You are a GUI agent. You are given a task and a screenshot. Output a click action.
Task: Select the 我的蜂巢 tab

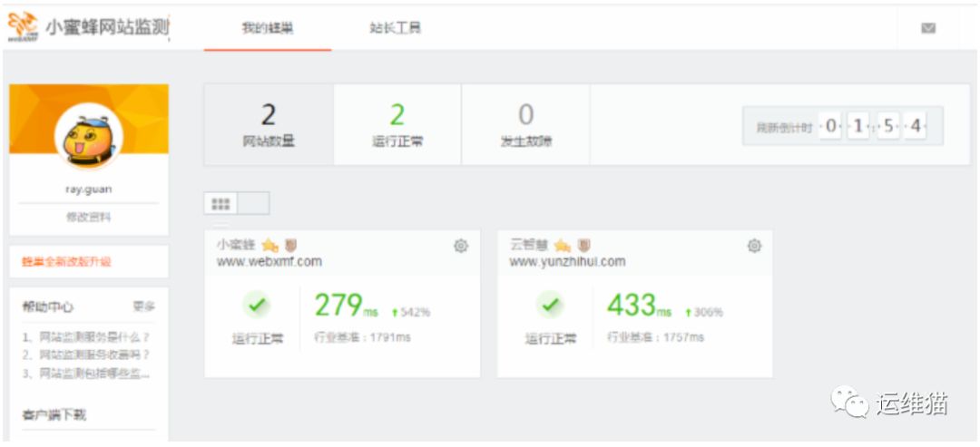tap(267, 28)
